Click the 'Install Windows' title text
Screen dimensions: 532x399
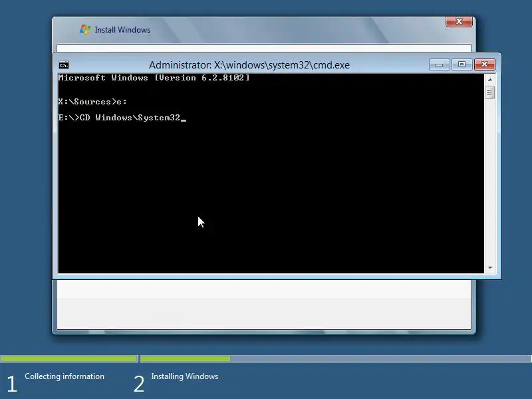pos(122,30)
